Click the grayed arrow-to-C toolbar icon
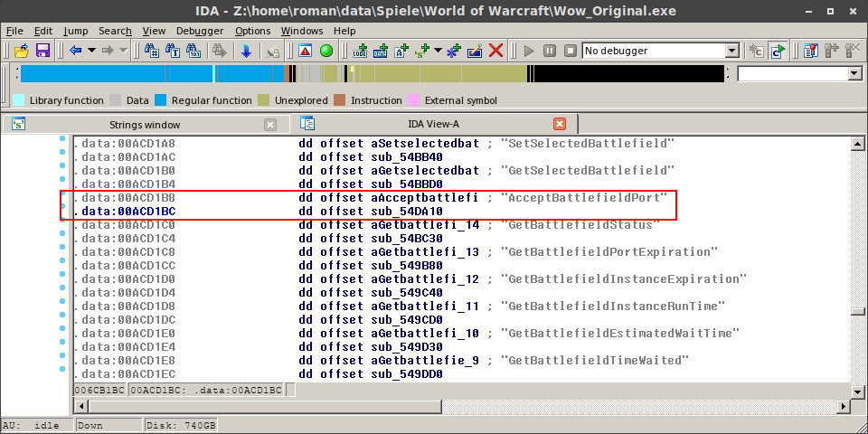 point(757,51)
